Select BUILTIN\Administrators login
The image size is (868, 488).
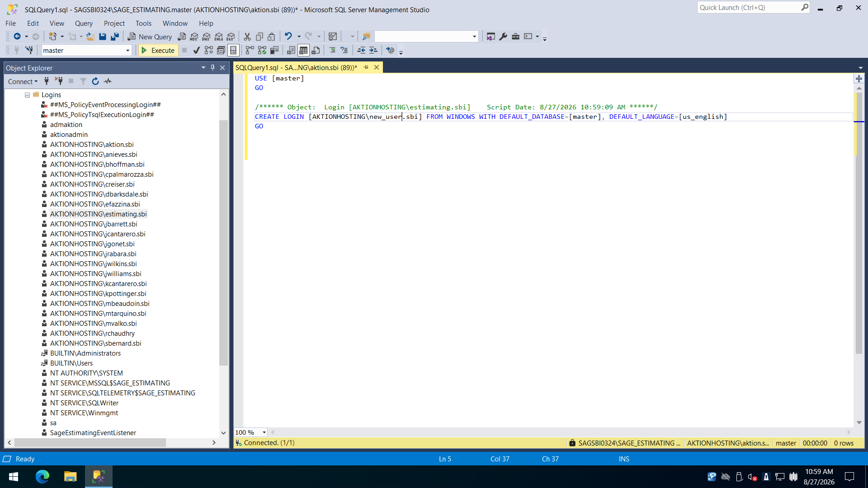click(x=85, y=353)
